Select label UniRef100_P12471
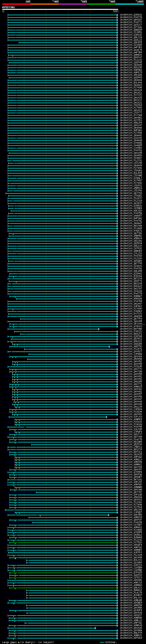 (131, 349)
